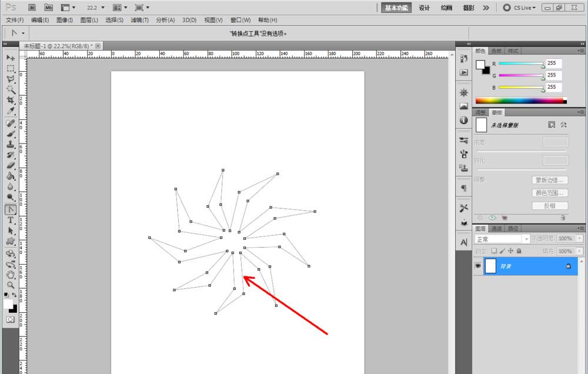The height and width of the screenshot is (374, 588).
Task: Select the Eraser tool
Action: 11,165
